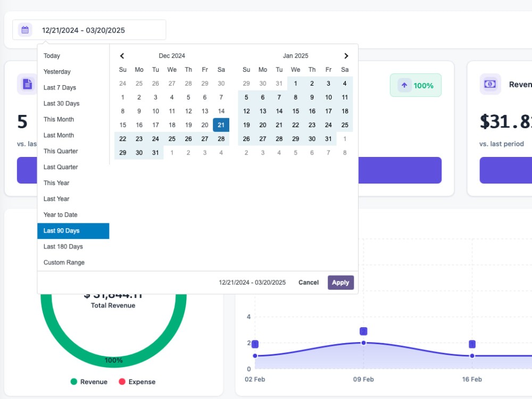Select Yesterday preset

73,72
